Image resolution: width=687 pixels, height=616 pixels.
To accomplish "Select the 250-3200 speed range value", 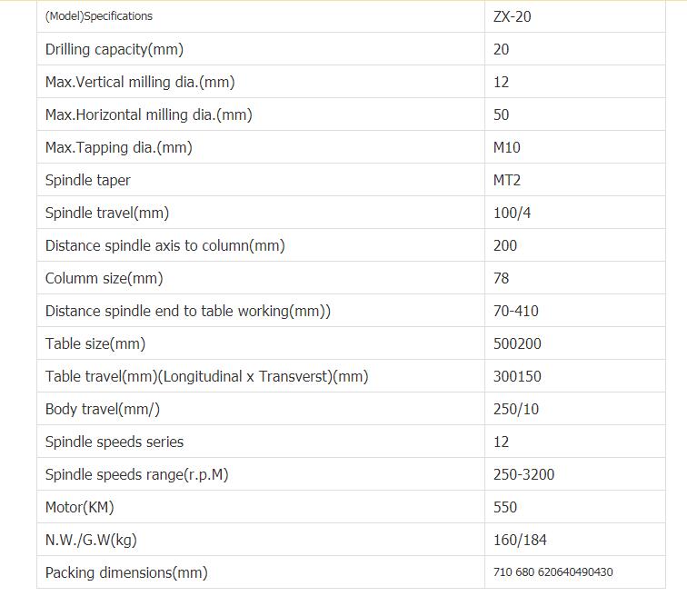I will [523, 474].
